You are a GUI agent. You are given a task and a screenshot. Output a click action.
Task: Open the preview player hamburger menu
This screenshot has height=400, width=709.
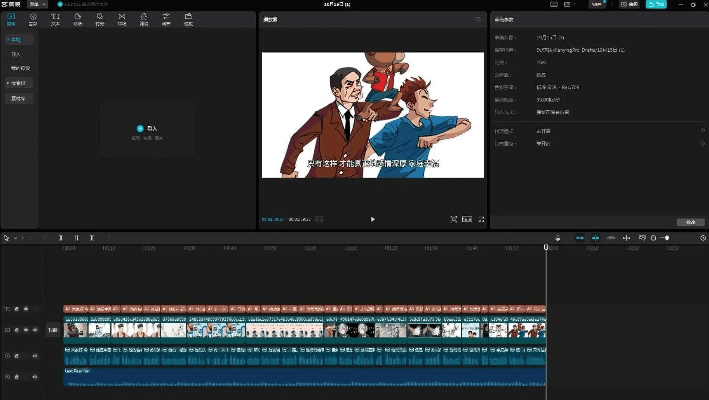477,19
